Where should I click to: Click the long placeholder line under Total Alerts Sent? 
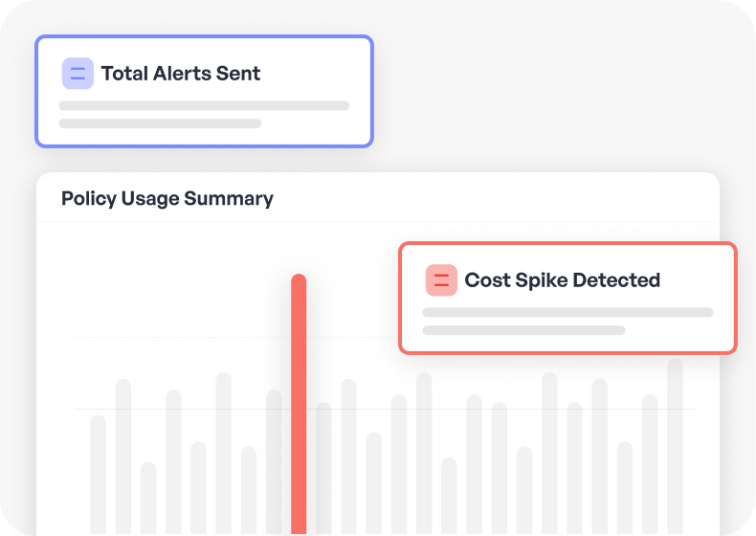204,105
